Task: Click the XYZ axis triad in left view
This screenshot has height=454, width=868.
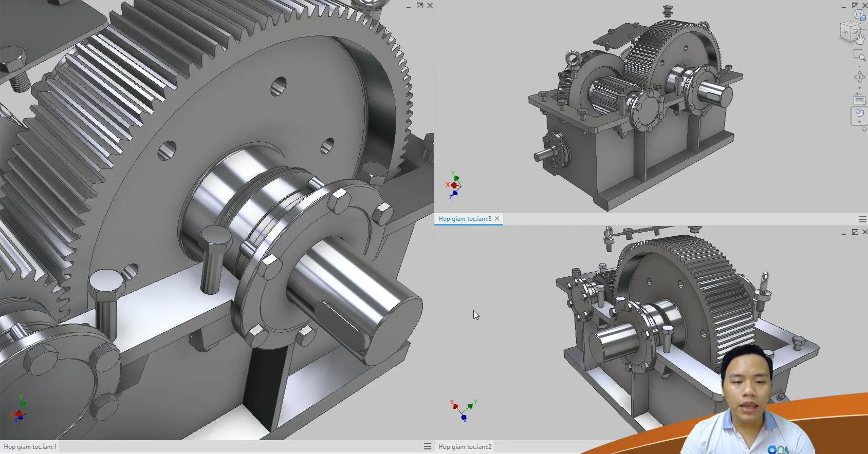Action: 19,409
